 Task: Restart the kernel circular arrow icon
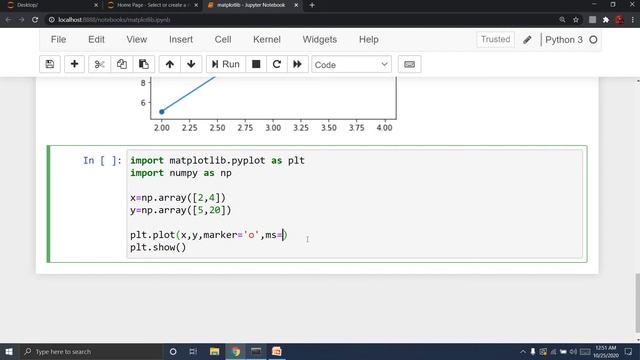(277, 64)
